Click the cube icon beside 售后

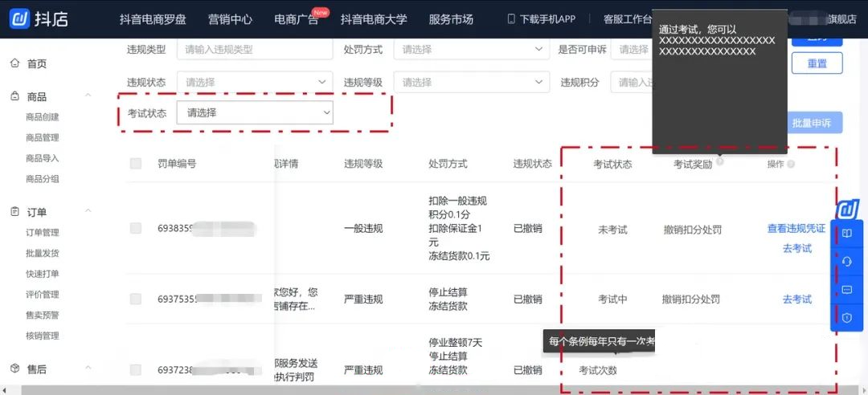[x=15, y=369]
